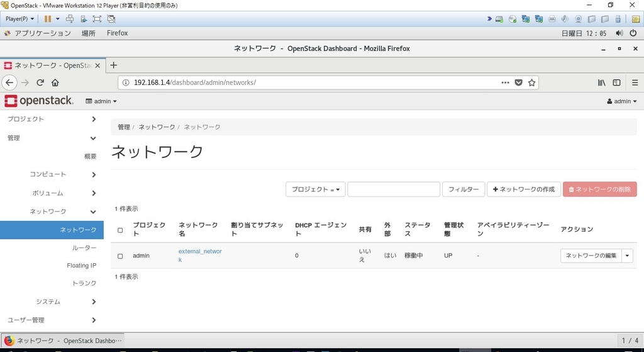
Task: Expand VMware device toolbar double-arrow
Action: (x=489, y=18)
